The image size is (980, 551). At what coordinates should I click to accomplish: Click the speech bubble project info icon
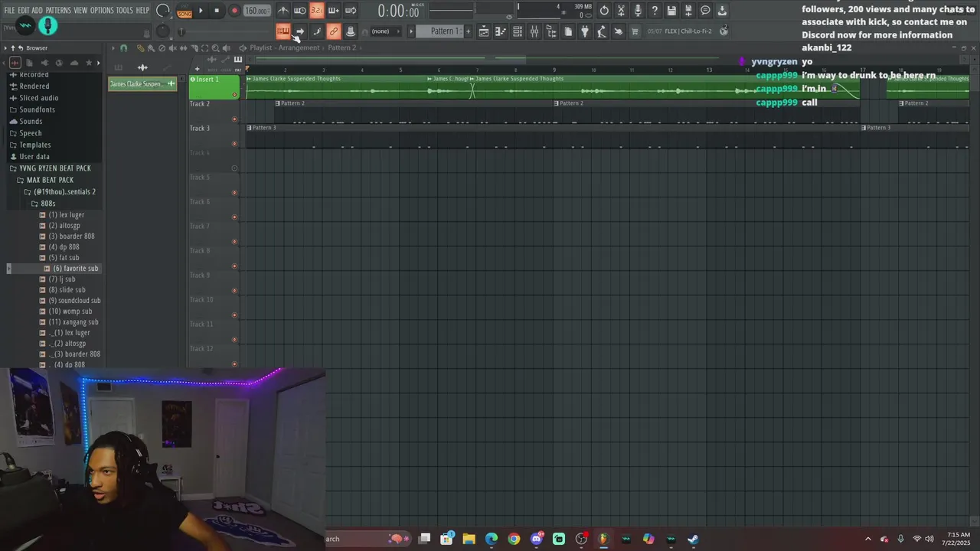pyautogui.click(x=705, y=11)
